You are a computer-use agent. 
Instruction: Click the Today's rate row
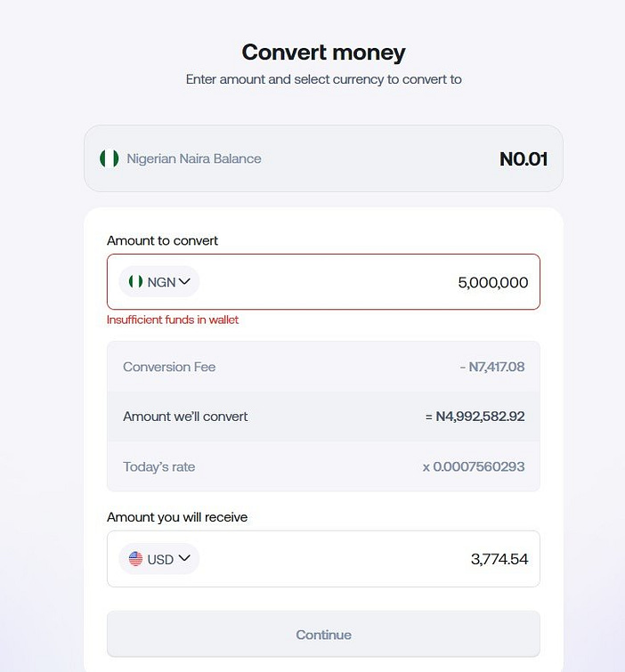(x=324, y=466)
